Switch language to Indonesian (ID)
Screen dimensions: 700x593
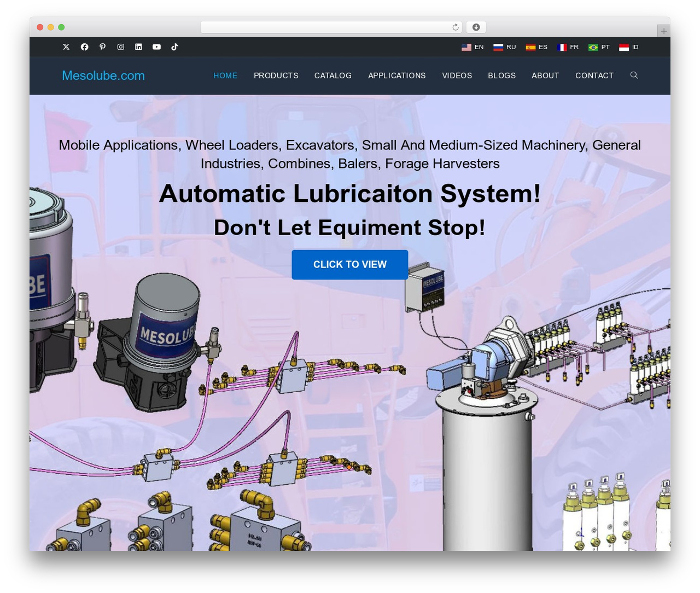tap(629, 47)
